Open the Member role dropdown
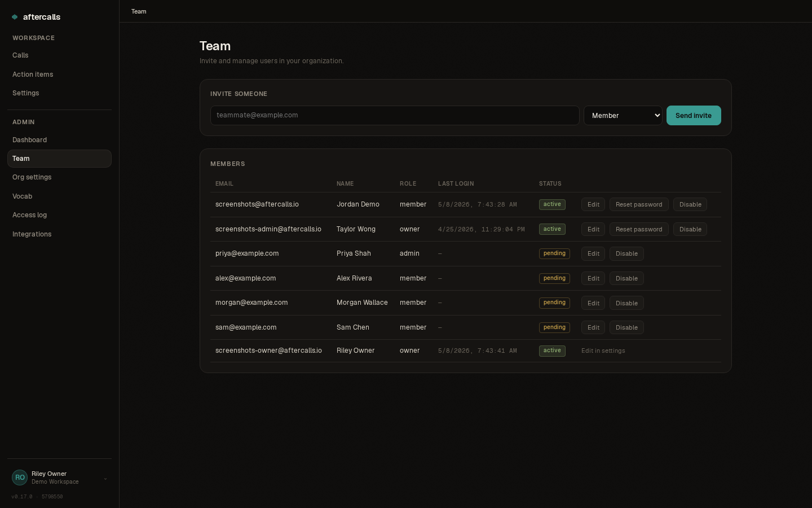The width and height of the screenshot is (812, 508). click(x=623, y=115)
